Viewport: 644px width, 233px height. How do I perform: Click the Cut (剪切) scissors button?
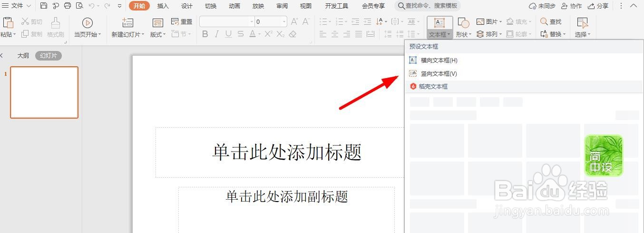(x=31, y=21)
